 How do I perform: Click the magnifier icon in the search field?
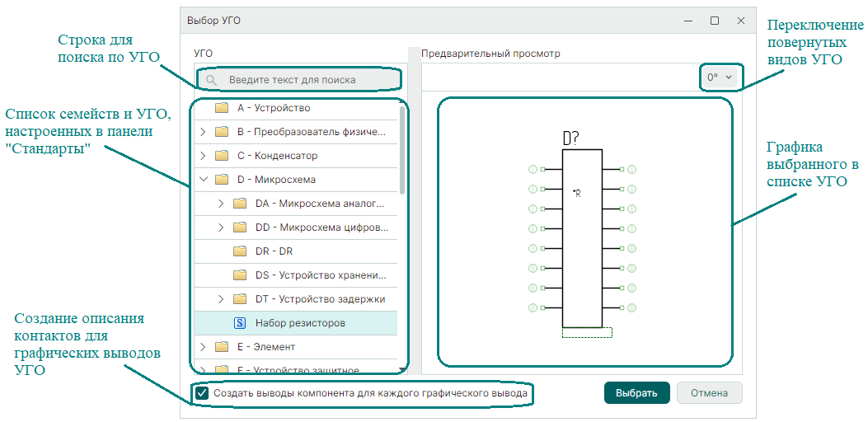[x=212, y=80]
